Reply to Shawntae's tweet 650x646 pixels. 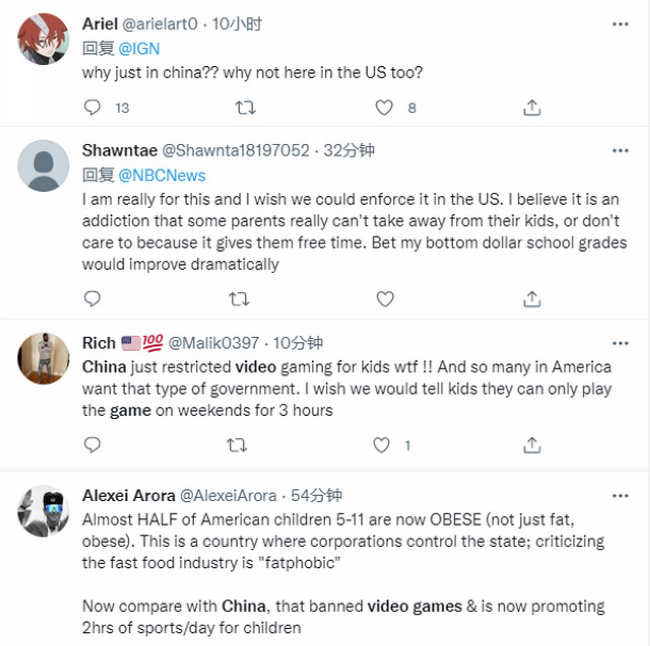pos(92,299)
